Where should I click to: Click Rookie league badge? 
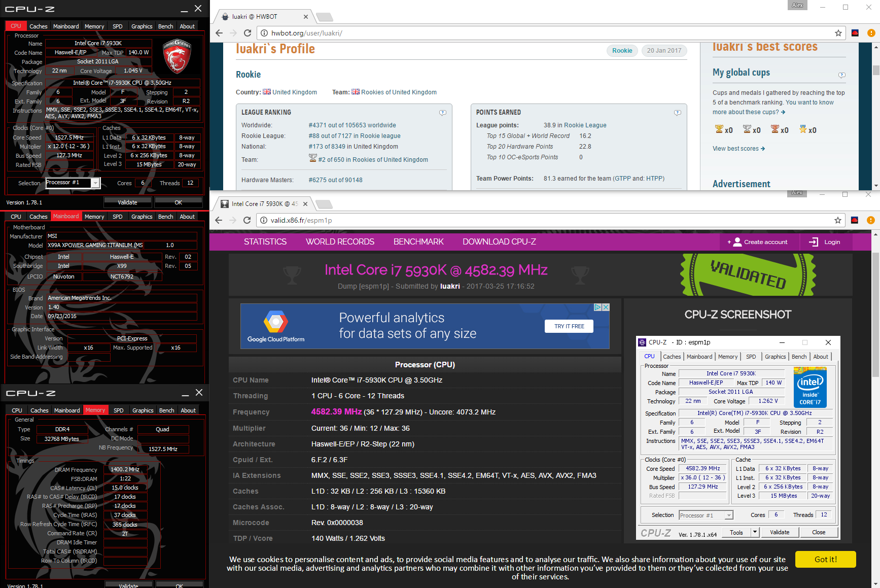[x=622, y=51]
